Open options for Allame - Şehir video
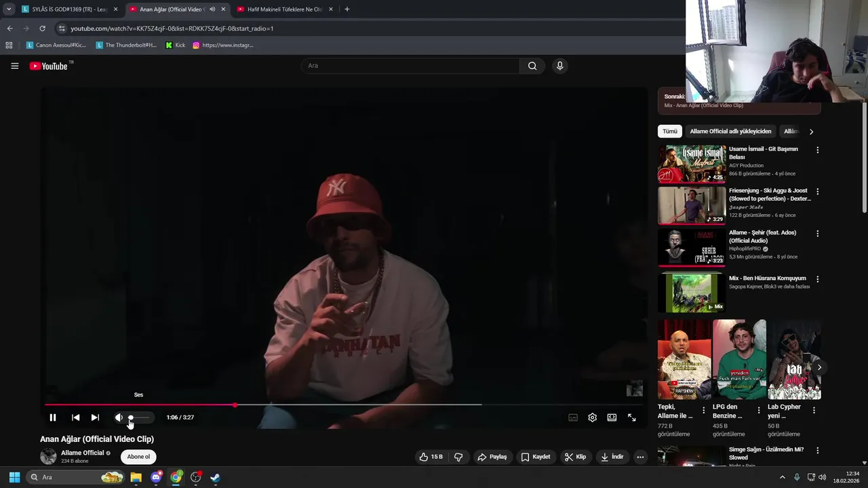 coord(817,233)
